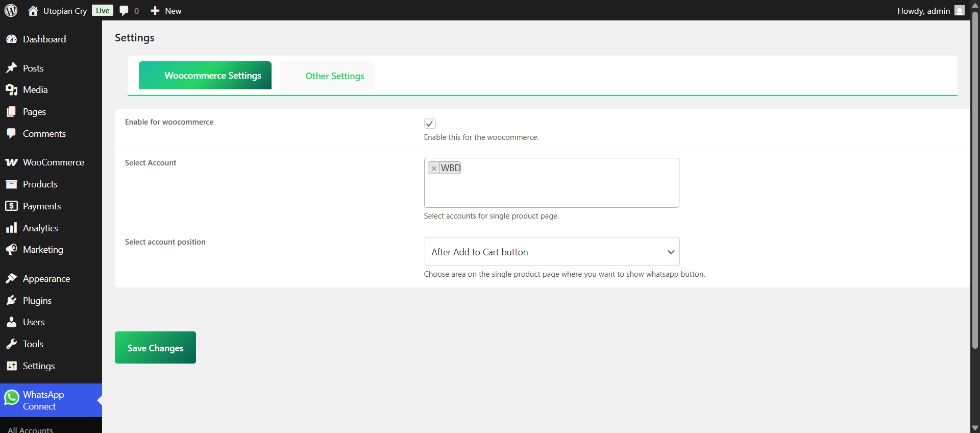Image resolution: width=980 pixels, height=433 pixels.
Task: Remove the WBD account tag
Action: coord(434,168)
